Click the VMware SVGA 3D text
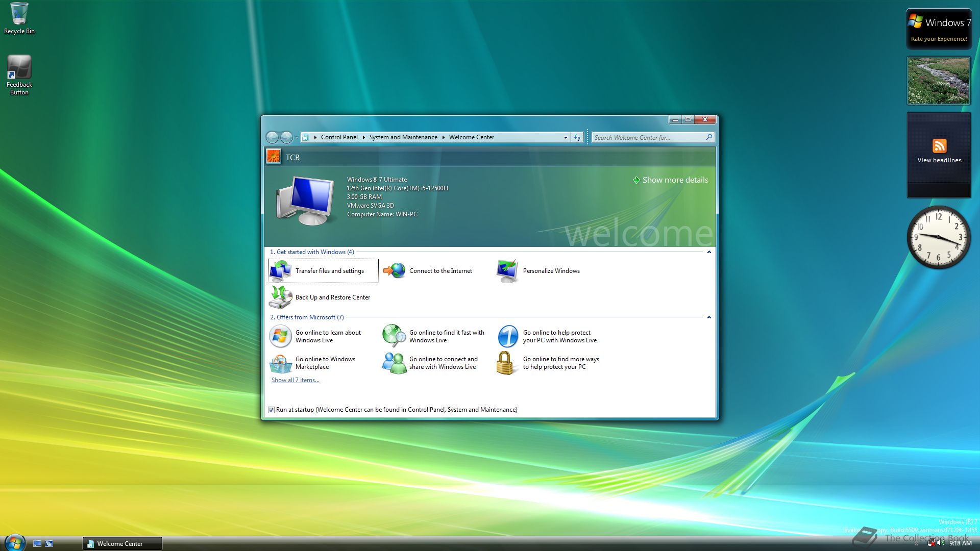 [x=370, y=206]
